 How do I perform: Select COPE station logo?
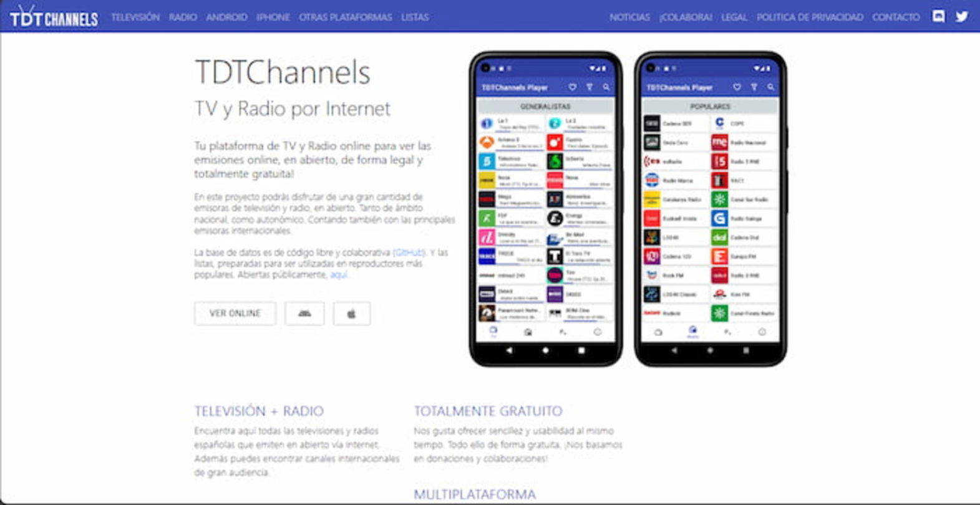[x=719, y=123]
